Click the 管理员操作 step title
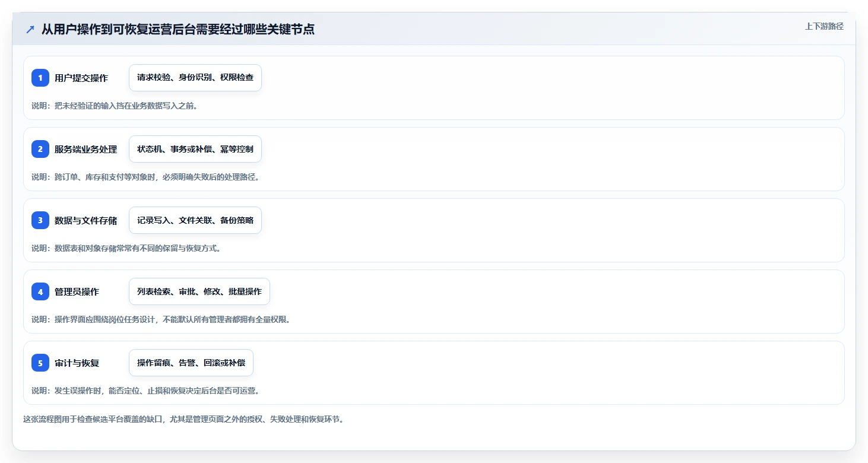Screen dimensions: 868x463 [x=77, y=292]
